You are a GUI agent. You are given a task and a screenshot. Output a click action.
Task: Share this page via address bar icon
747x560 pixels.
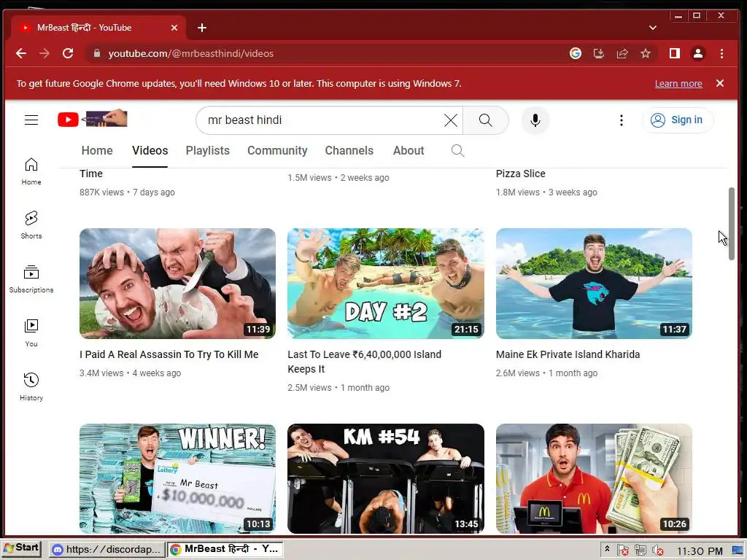pyautogui.click(x=622, y=53)
